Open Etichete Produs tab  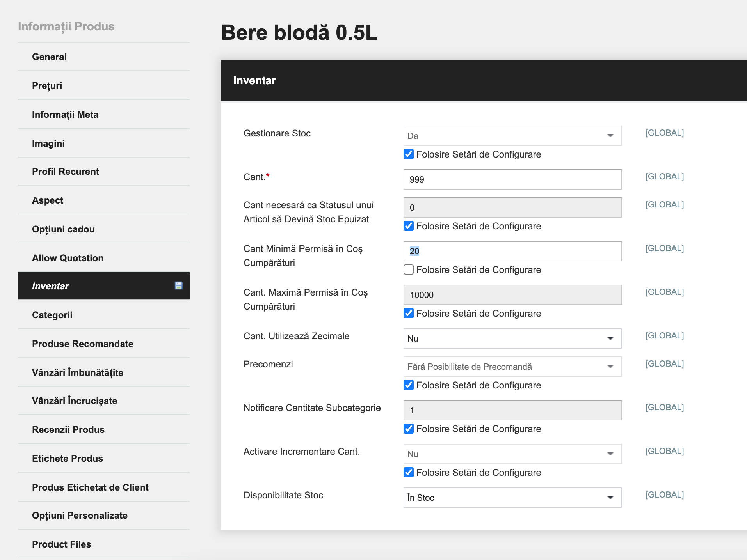point(104,459)
